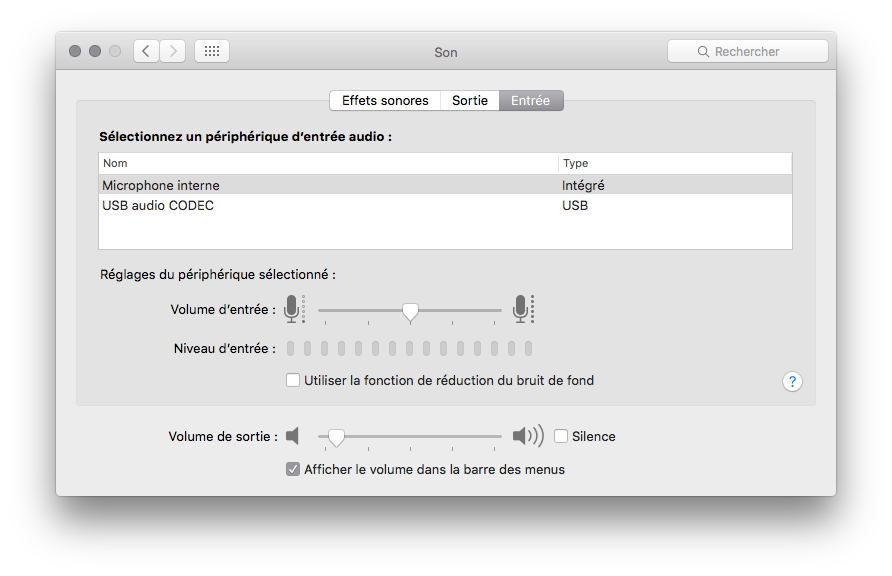Sort devices by the Nom column header
The height and width of the screenshot is (576, 892).
click(328, 163)
